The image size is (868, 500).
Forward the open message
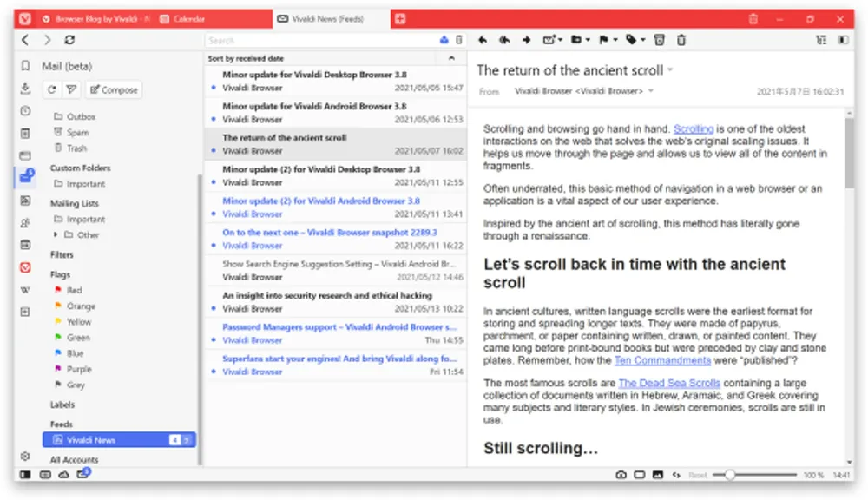[526, 40]
